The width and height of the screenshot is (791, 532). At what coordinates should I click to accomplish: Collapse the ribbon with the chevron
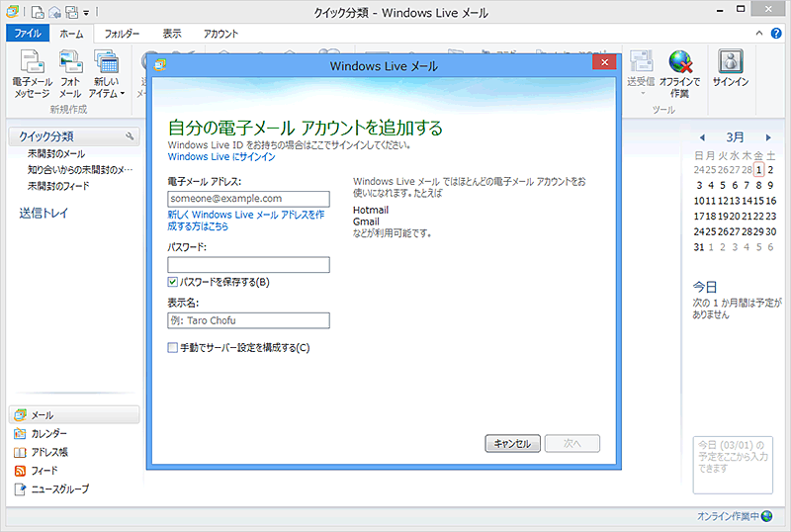tap(759, 34)
